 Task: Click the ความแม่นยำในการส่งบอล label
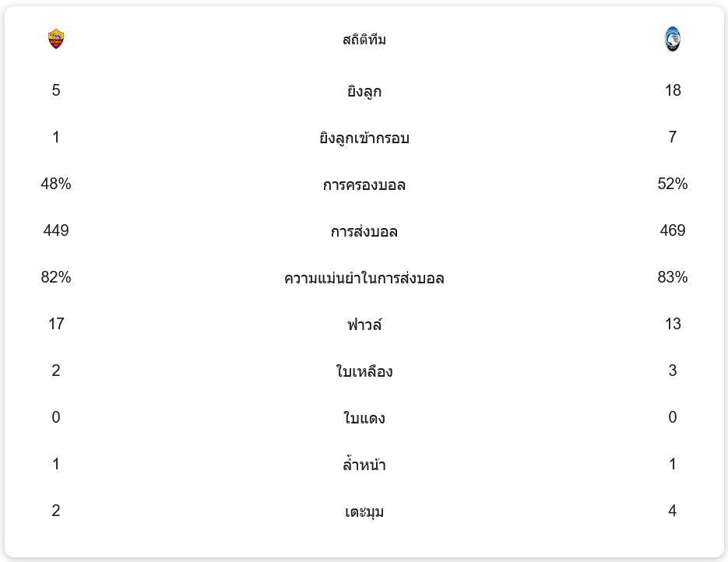click(364, 278)
